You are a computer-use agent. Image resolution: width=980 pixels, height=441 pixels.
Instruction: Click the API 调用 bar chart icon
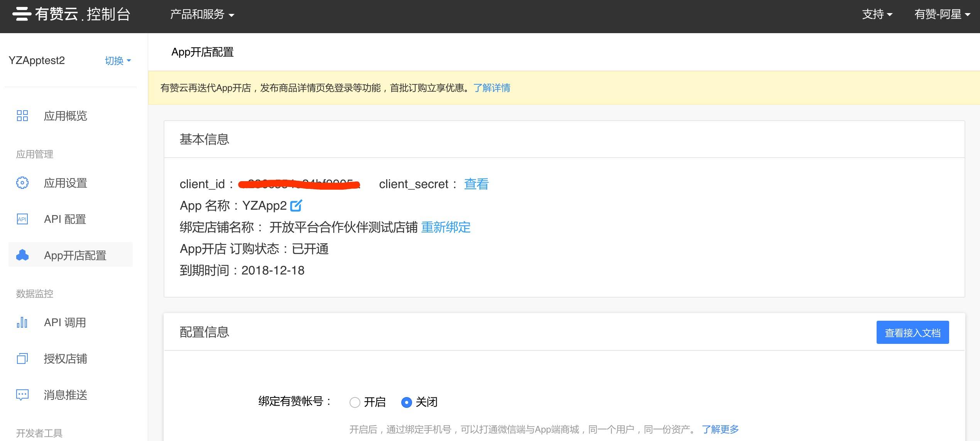pyautogui.click(x=22, y=322)
